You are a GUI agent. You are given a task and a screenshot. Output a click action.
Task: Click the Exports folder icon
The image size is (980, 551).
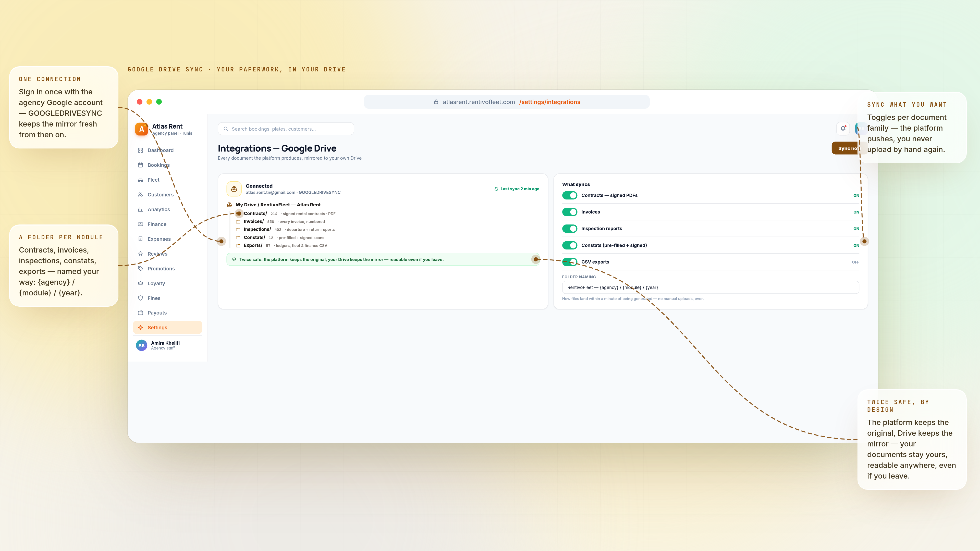[x=238, y=246]
